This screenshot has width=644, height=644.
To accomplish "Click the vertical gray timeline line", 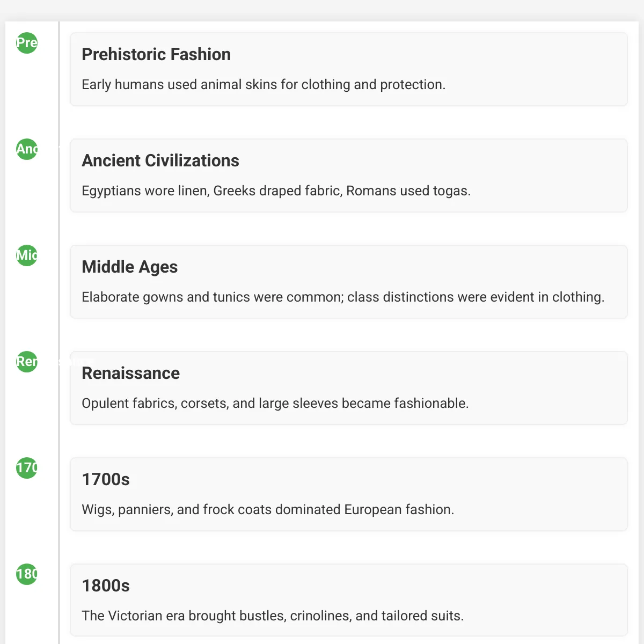I will [59, 333].
